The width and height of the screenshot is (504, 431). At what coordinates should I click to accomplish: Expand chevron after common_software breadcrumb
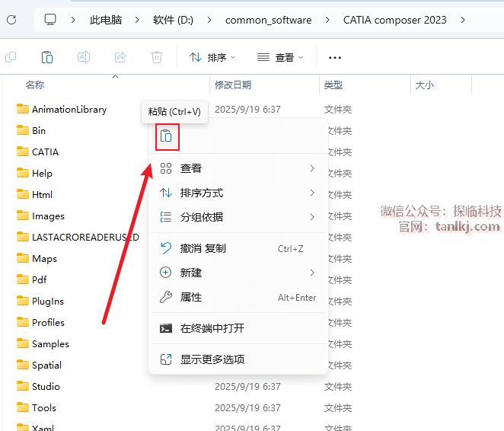[x=327, y=20]
